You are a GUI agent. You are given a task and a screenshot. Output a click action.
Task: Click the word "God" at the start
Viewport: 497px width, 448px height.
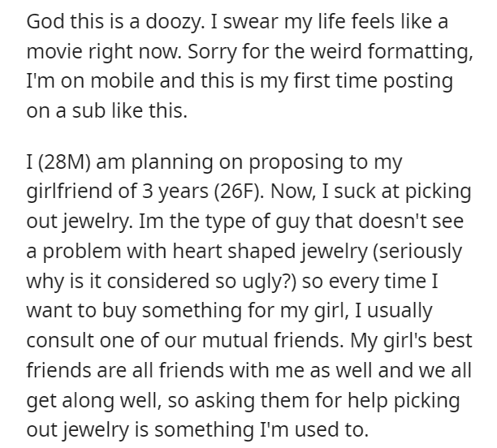point(45,22)
